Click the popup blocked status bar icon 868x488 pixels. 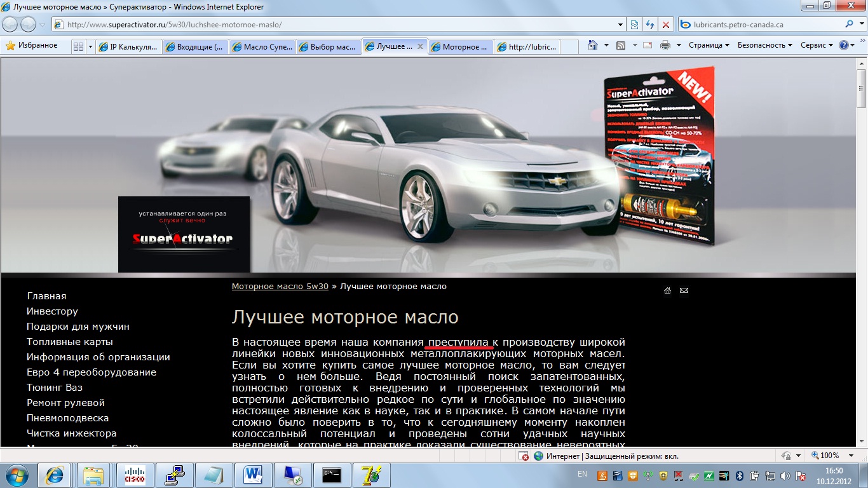524,456
